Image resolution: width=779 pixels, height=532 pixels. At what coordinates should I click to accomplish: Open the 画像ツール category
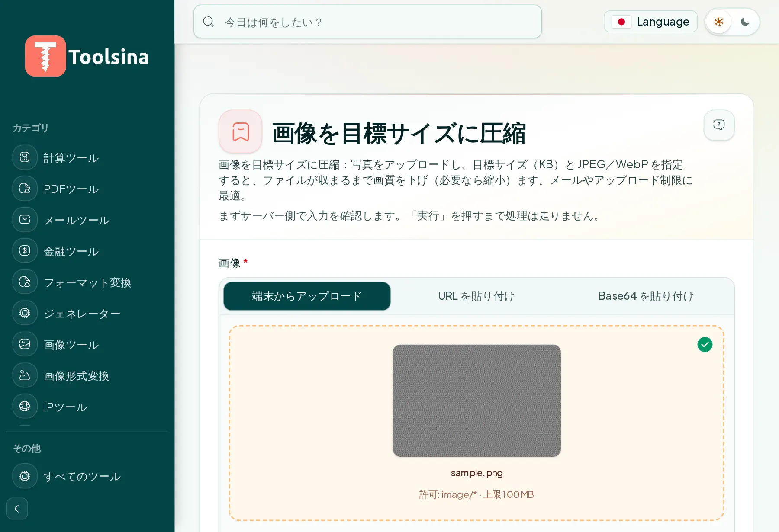click(x=71, y=345)
